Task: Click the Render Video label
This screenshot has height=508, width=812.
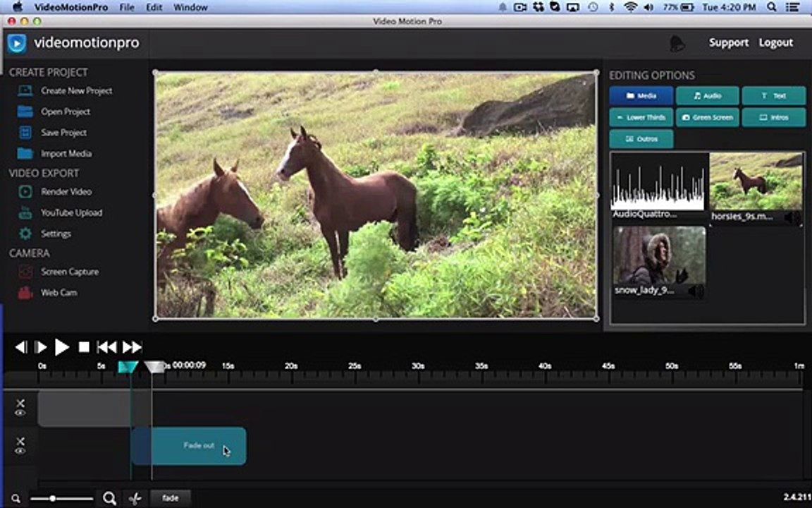Action: (x=66, y=192)
